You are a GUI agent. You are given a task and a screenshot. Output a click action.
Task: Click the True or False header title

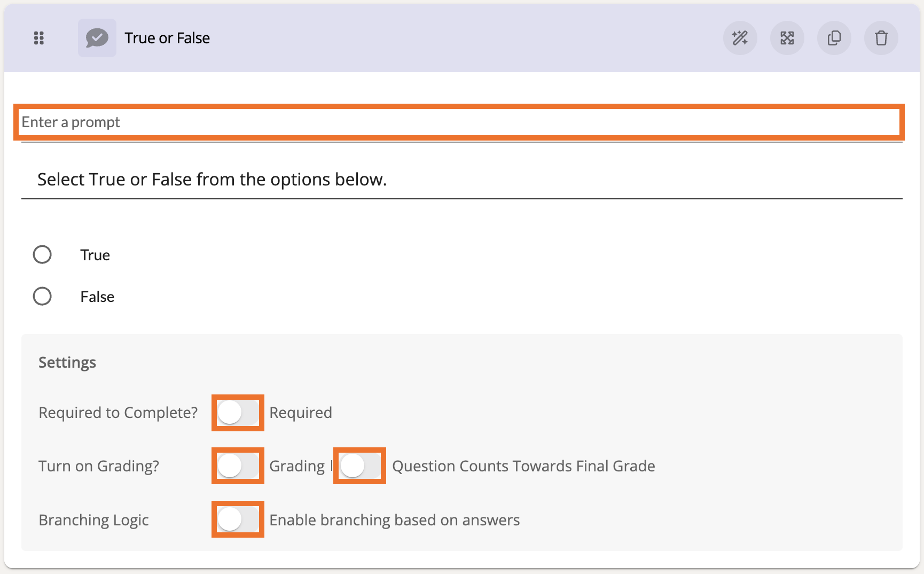pos(167,38)
